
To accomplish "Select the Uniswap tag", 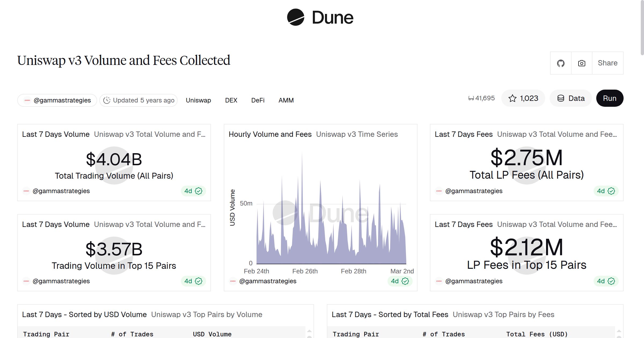I will coord(198,100).
